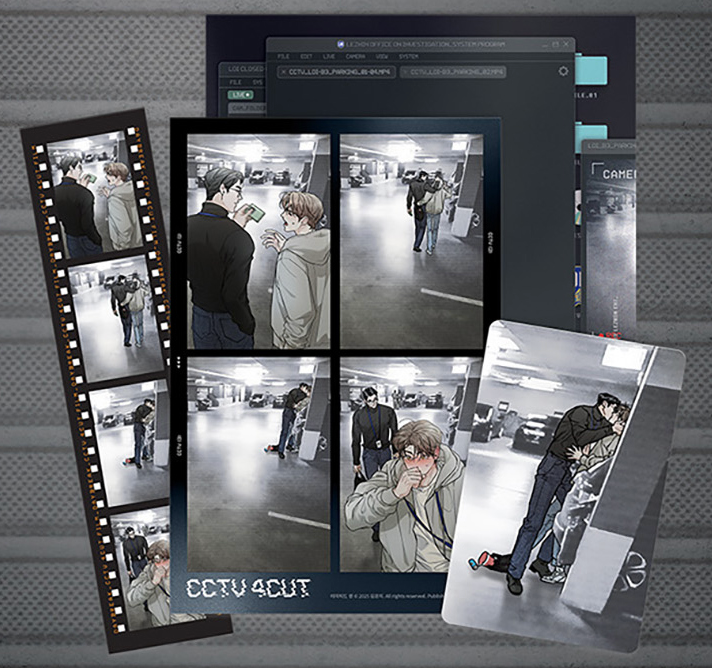Open SYS menu in the LOI CLOSED back window
The width and height of the screenshot is (712, 668).
pyautogui.click(x=258, y=82)
